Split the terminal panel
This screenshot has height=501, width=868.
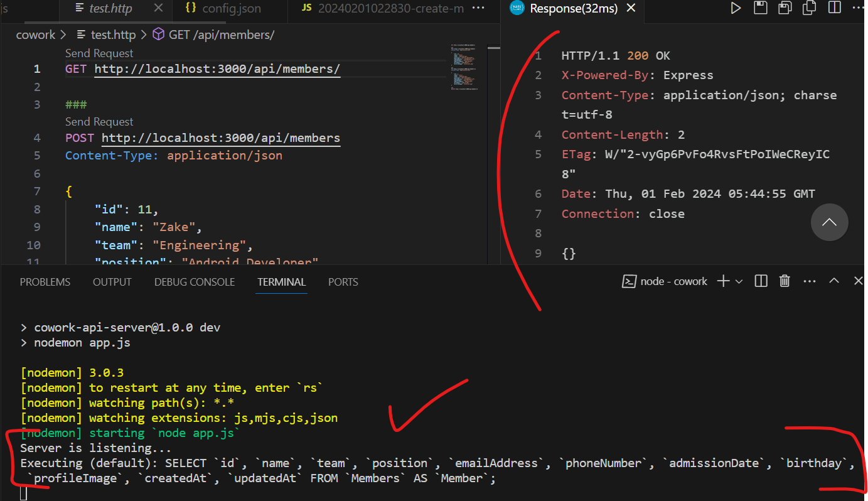pyautogui.click(x=761, y=281)
